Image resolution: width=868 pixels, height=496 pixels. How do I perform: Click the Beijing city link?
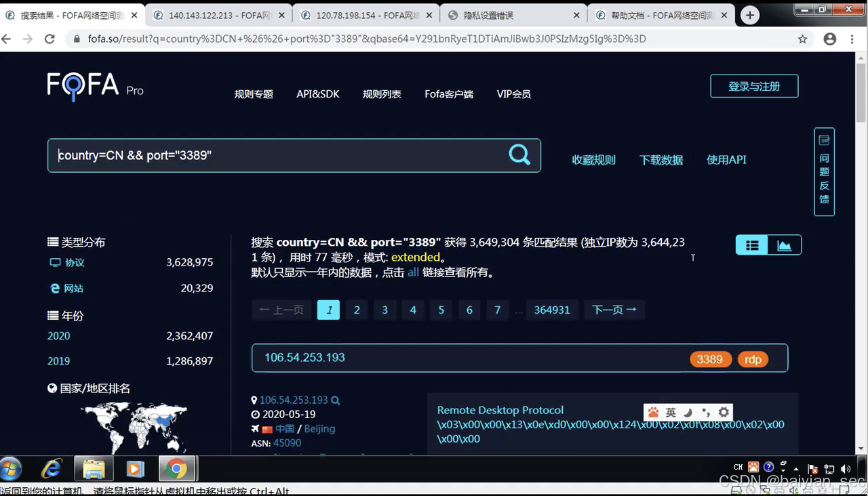pos(319,429)
